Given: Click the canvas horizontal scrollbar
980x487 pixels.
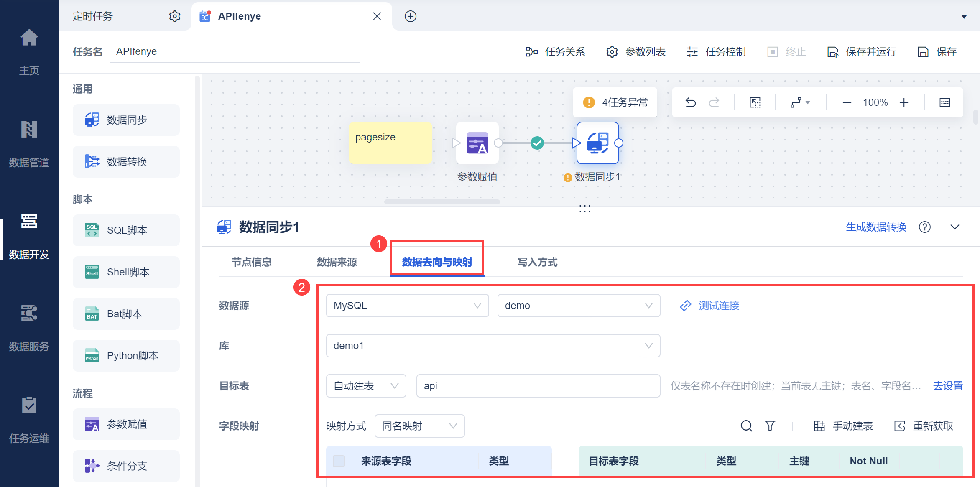Looking at the screenshot, I should pyautogui.click(x=442, y=202).
